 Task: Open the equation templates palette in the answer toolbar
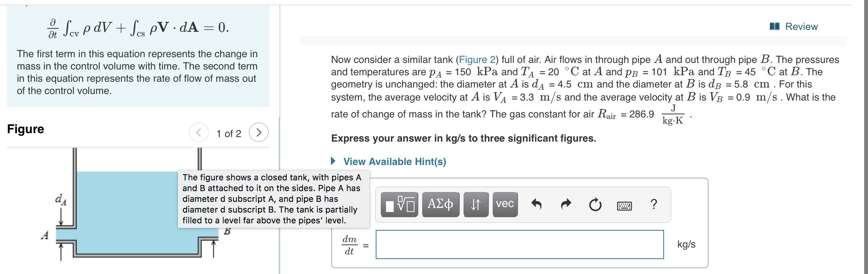pyautogui.click(x=398, y=205)
